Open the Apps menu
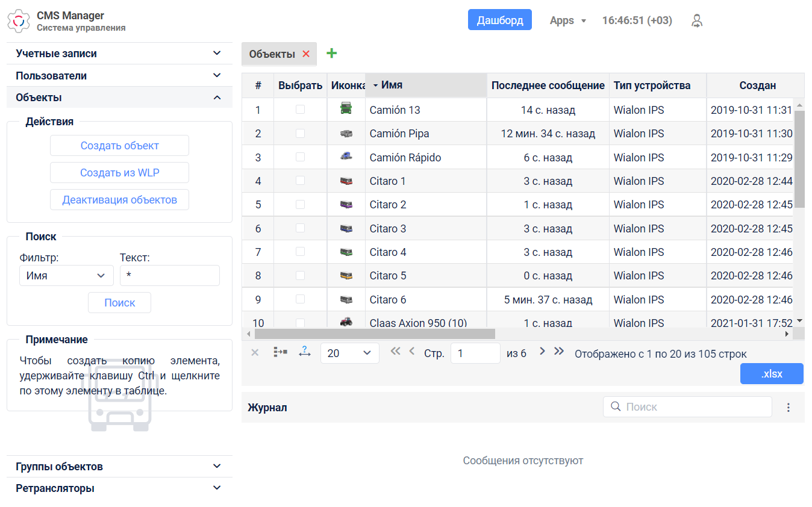The height and width of the screenshot is (507, 812). (x=568, y=20)
